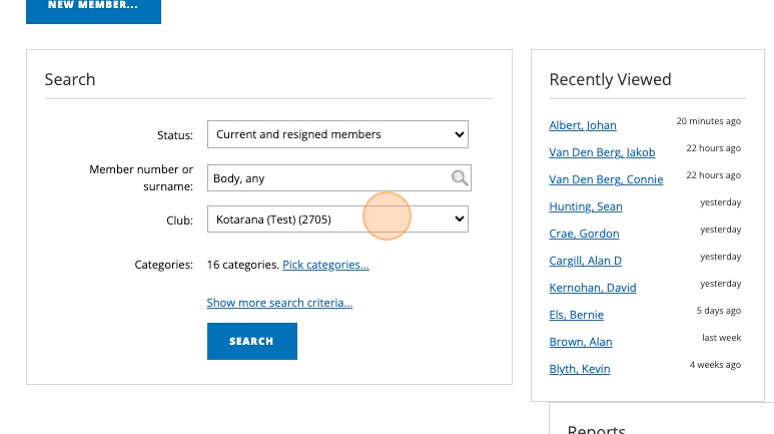Open Brown, Alan member record
The image size is (774, 434).
coord(580,342)
